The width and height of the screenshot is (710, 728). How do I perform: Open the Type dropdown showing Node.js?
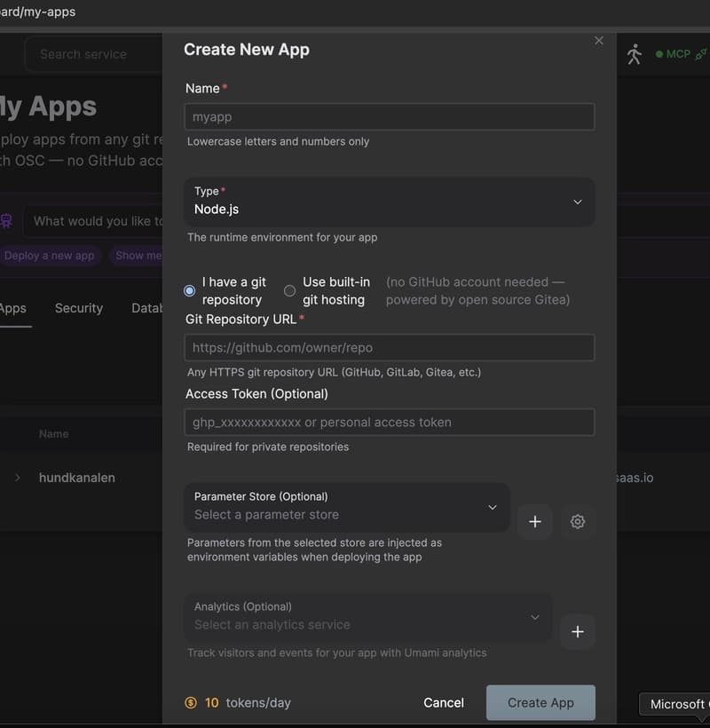(x=390, y=202)
